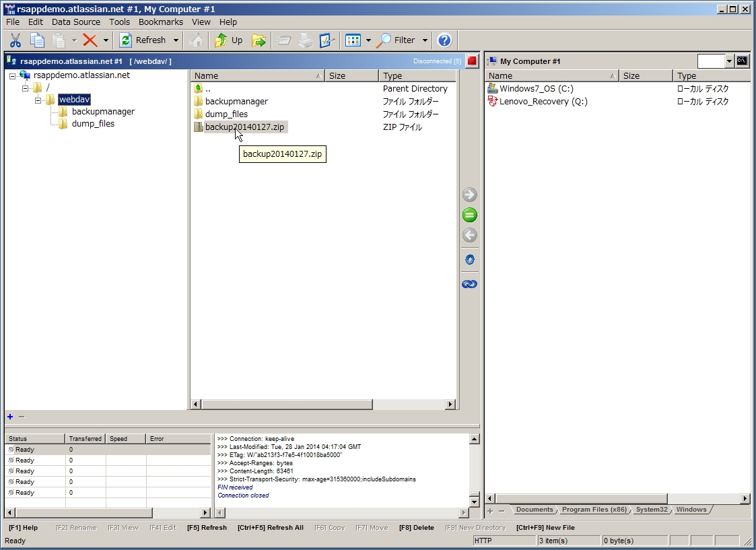756x550 pixels.
Task: Click the minus icon under the tree
Action: tap(22, 417)
